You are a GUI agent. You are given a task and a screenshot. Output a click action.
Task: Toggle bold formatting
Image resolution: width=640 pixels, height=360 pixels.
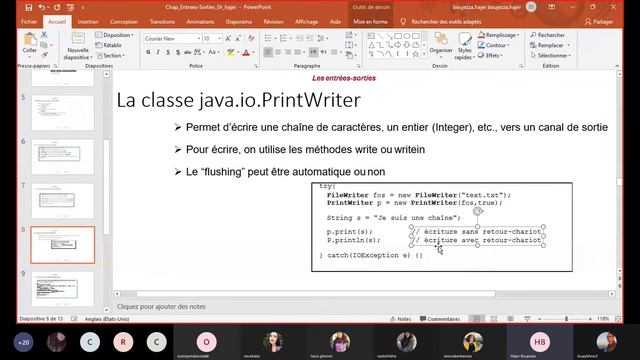click(x=148, y=52)
